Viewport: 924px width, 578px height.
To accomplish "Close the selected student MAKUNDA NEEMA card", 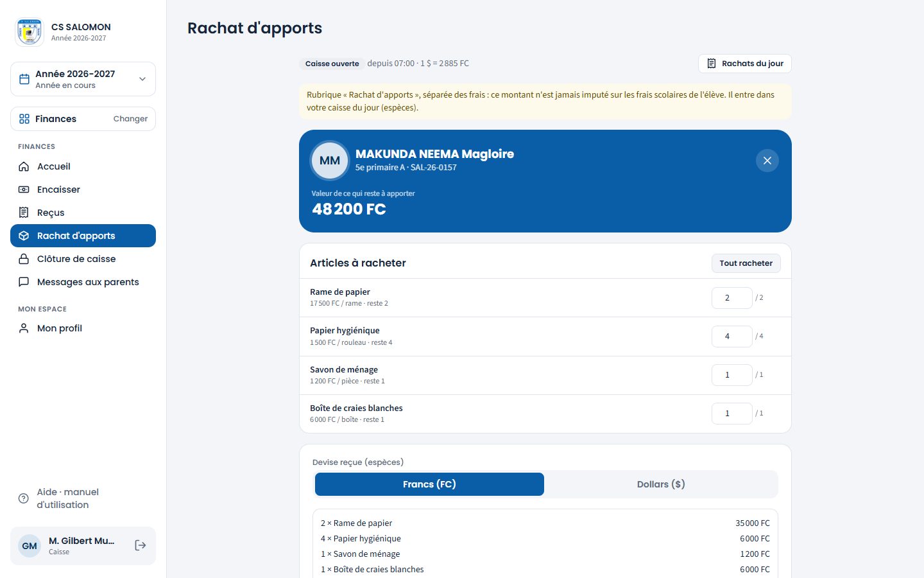I will [x=767, y=161].
